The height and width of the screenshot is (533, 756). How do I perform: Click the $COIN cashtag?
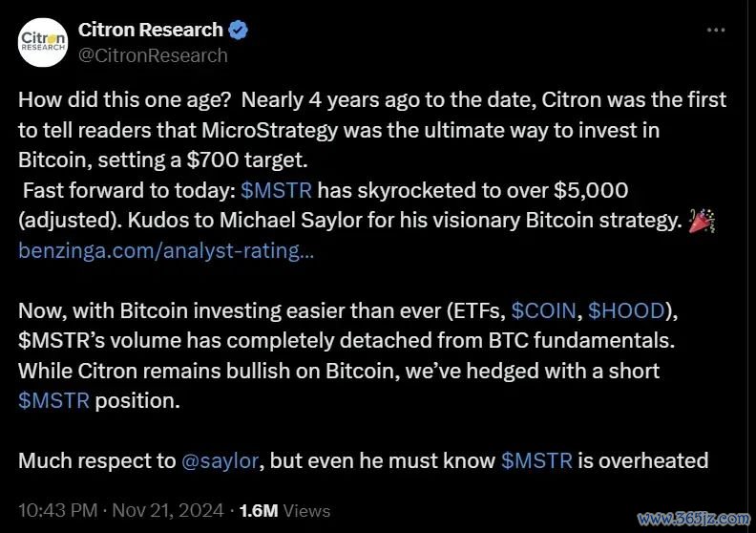coord(543,311)
